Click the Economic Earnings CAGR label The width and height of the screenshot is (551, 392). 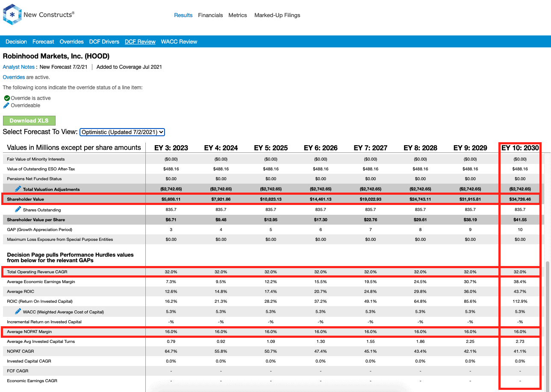[x=32, y=380]
